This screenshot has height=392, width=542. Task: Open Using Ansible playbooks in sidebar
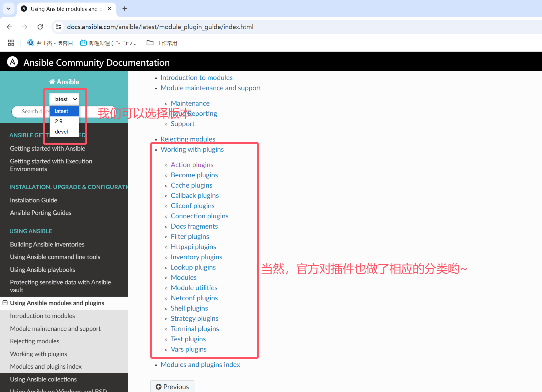[43, 270]
